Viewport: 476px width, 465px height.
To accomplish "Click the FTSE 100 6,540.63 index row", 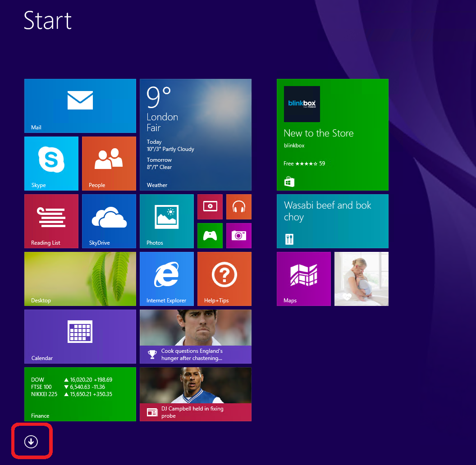I will click(68, 387).
